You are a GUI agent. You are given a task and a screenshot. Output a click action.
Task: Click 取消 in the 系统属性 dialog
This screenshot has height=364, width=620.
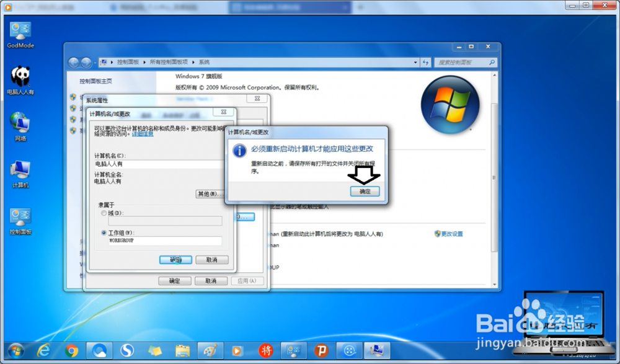point(211,280)
